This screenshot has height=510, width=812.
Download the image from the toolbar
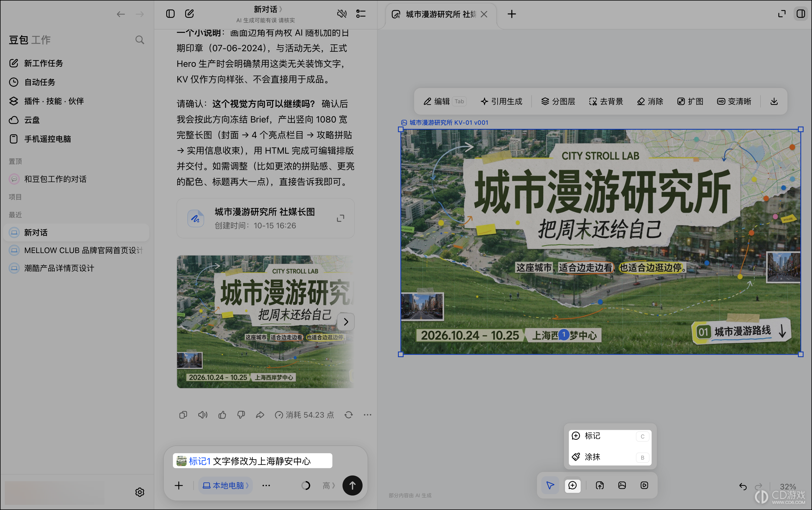pos(774,101)
